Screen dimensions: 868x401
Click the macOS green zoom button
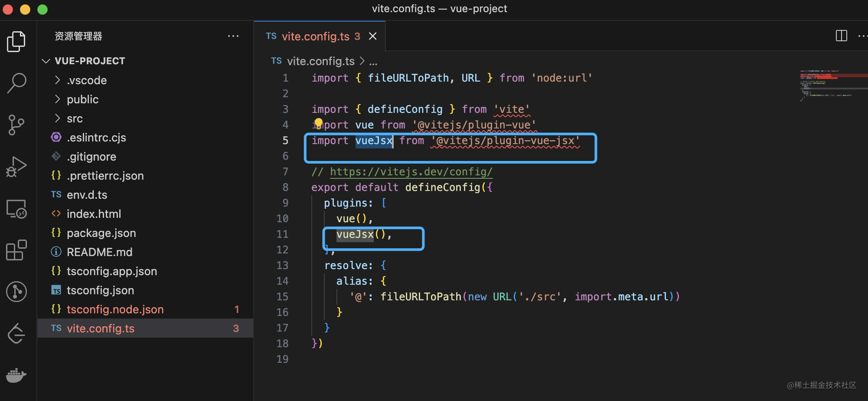(42, 9)
